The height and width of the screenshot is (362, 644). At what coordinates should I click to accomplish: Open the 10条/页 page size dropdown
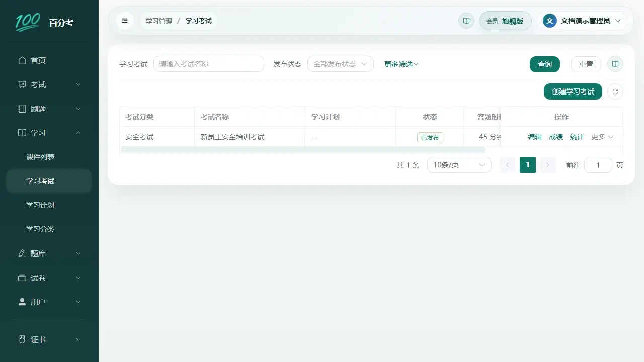click(459, 165)
